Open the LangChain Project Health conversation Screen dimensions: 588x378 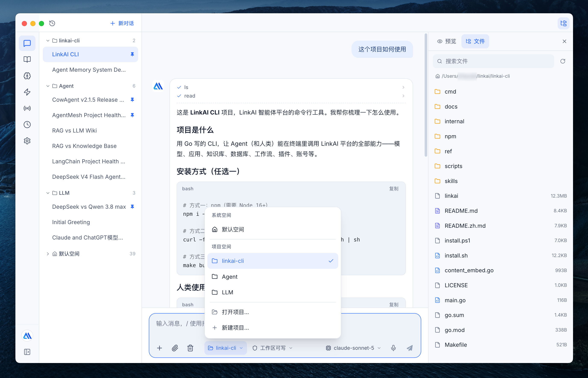pyautogui.click(x=90, y=162)
